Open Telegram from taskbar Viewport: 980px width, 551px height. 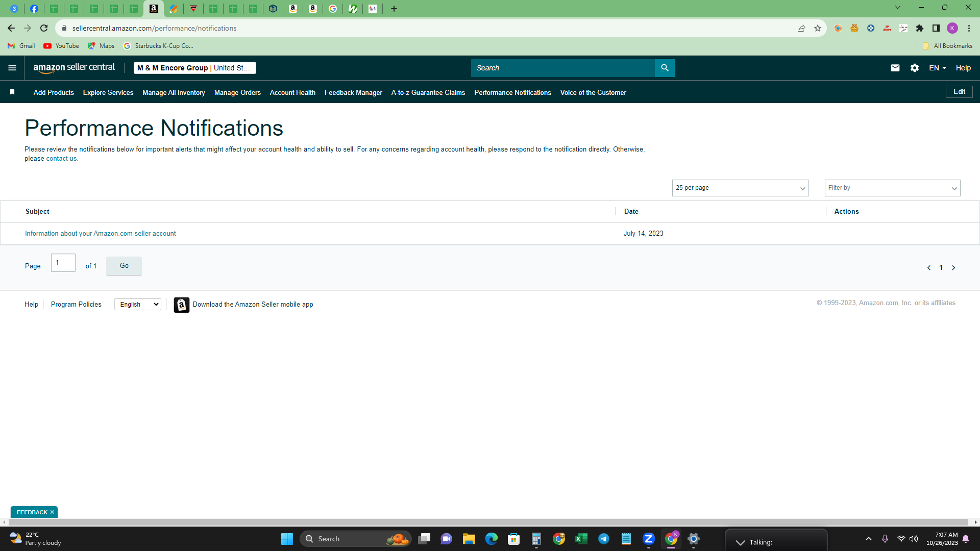pos(604,539)
